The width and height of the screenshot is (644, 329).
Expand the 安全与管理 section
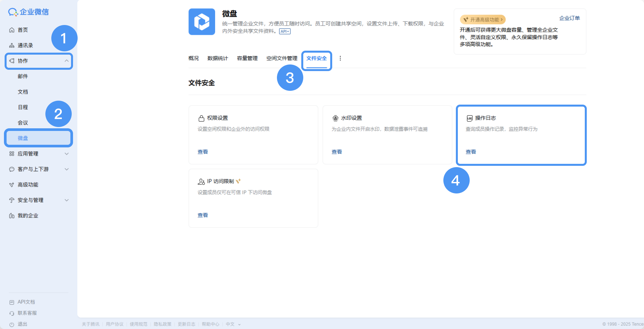point(66,200)
